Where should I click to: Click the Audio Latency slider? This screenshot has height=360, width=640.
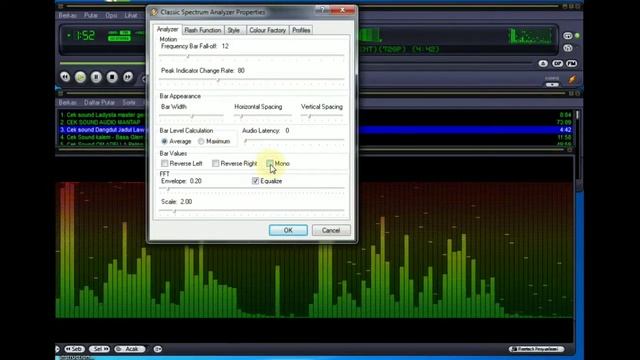[293, 141]
